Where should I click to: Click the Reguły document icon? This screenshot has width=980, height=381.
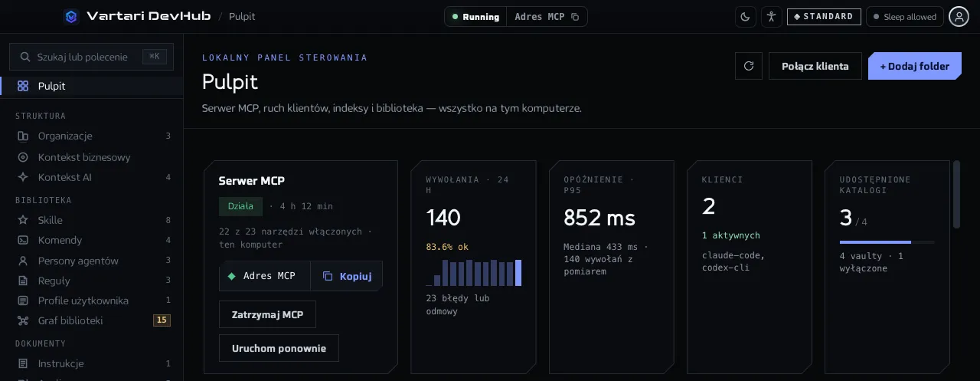(x=23, y=281)
